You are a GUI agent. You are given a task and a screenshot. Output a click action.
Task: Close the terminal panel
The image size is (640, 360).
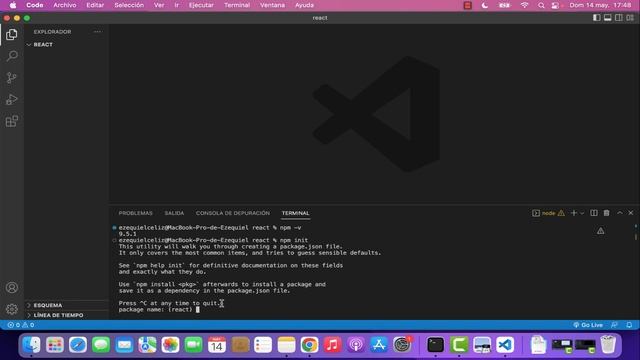point(631,213)
